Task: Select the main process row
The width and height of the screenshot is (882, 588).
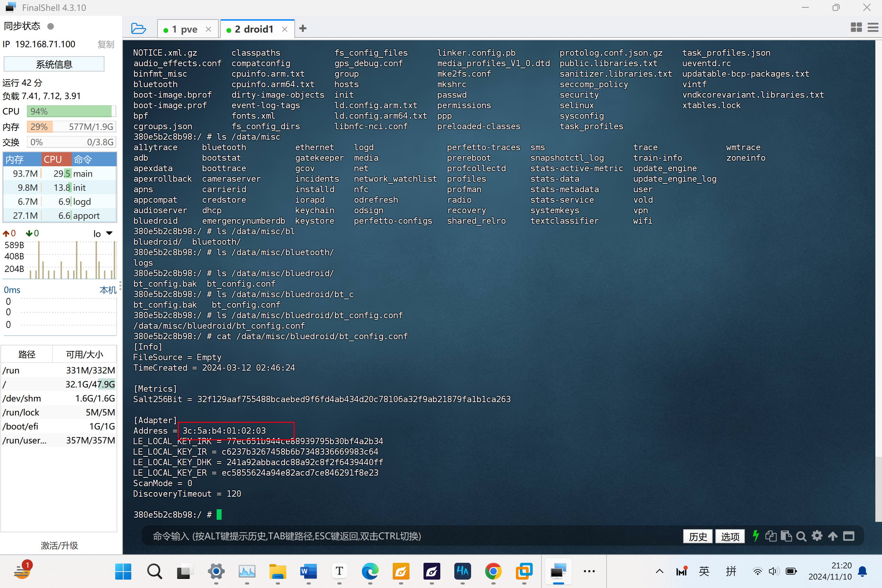Action: (x=59, y=174)
